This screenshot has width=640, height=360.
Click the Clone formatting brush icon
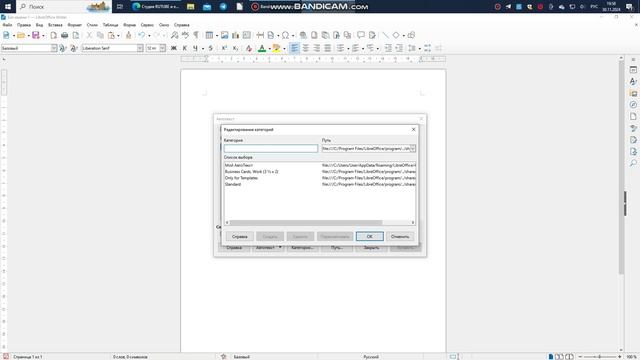coord(129,36)
